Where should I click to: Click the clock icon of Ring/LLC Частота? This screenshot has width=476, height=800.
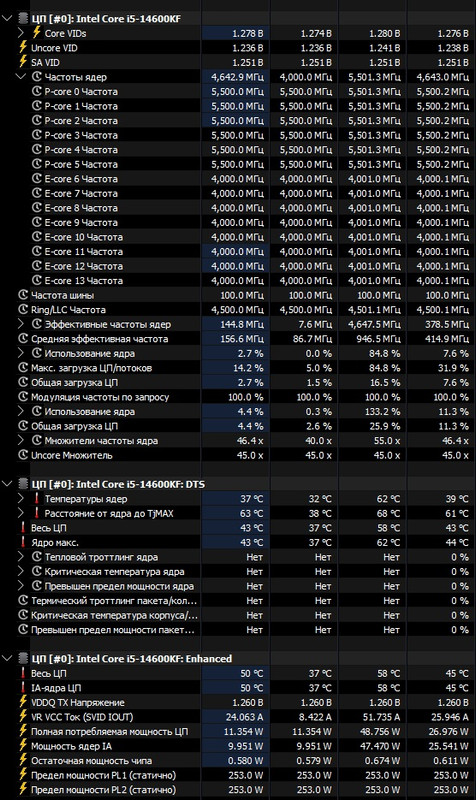pyautogui.click(x=23, y=309)
